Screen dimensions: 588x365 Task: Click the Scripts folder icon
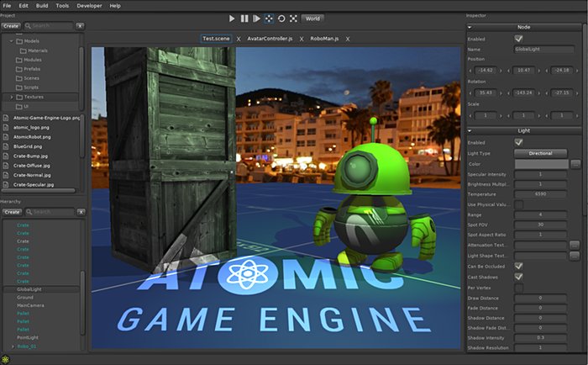pyautogui.click(x=19, y=87)
